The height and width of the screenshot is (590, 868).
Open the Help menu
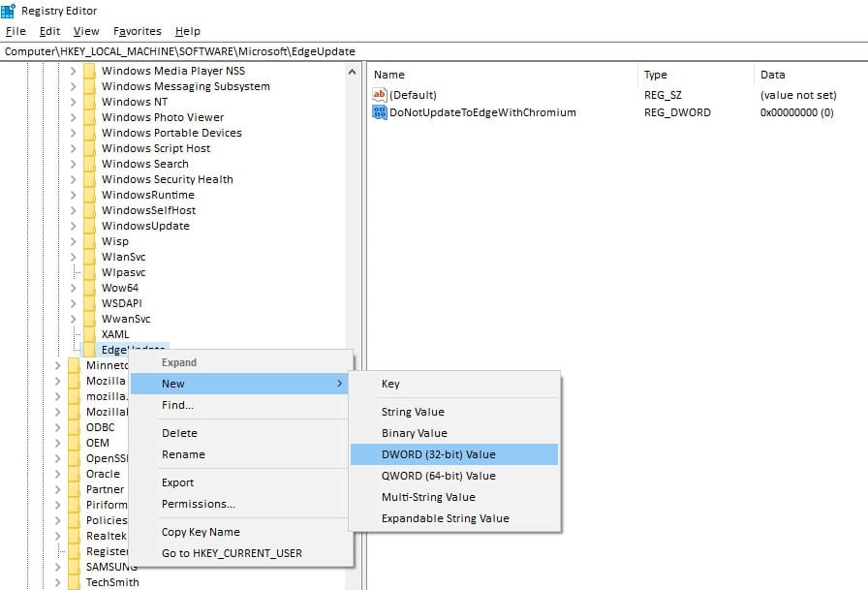click(x=188, y=32)
